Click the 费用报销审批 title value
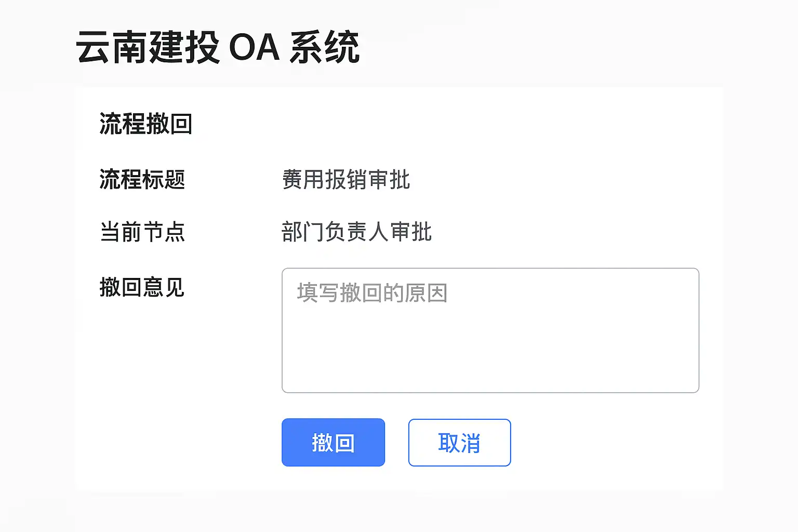The width and height of the screenshot is (798, 532). coord(346,180)
